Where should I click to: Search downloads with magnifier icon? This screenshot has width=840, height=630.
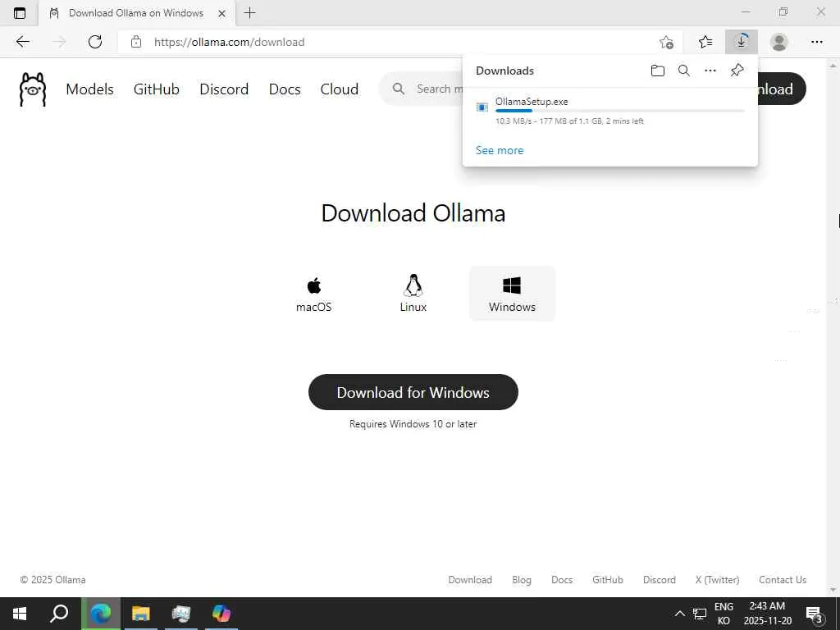(683, 71)
